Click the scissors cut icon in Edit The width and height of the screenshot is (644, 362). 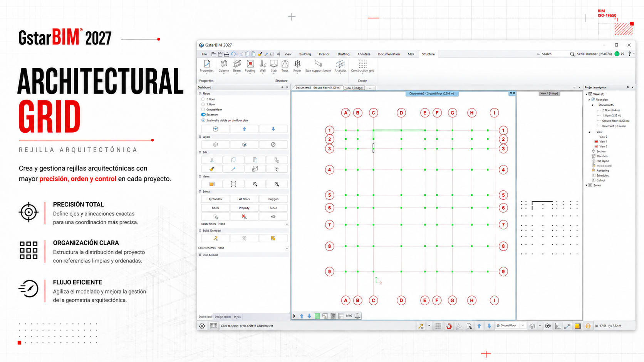tap(212, 160)
